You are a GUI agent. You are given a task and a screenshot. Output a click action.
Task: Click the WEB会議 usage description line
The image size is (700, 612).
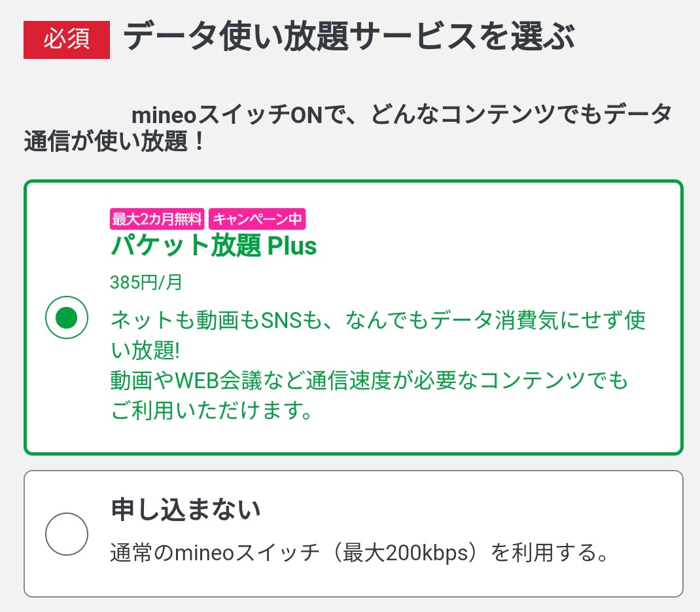[x=370, y=380]
